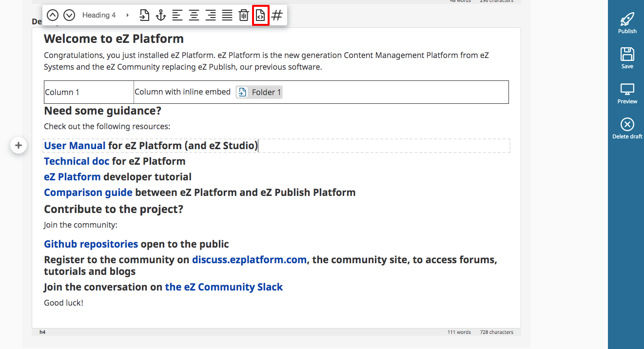644x349 pixels.
Task: Click the 'Need some guidance?' heading
Action: (102, 111)
